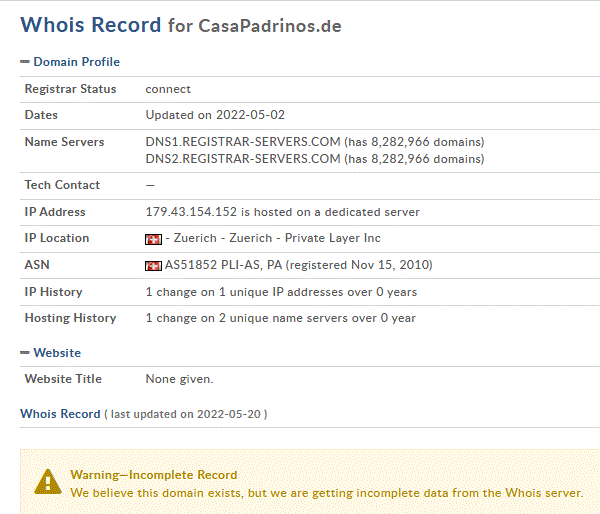600x514 pixels.
Task: Click the Private Layer Inc location text
Action: [x=333, y=238]
